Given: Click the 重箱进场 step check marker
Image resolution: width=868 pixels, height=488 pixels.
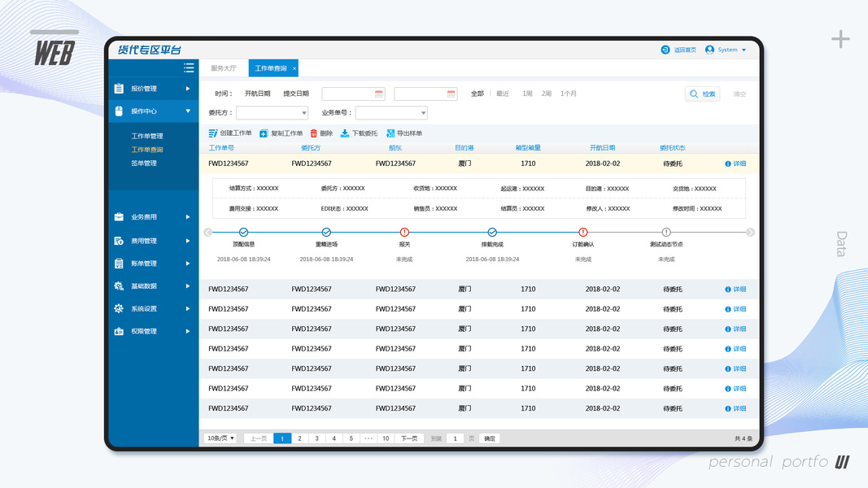Looking at the screenshot, I should pyautogui.click(x=326, y=233).
